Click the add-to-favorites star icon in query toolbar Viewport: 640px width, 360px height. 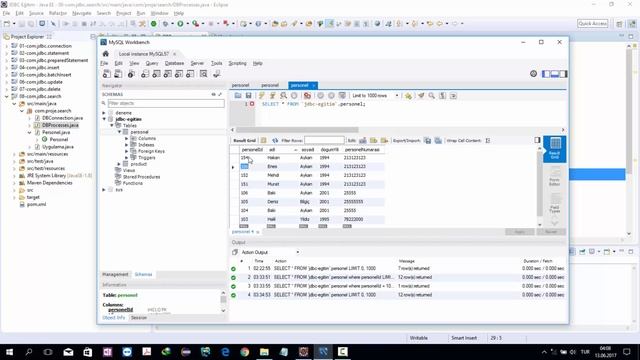[408, 96]
